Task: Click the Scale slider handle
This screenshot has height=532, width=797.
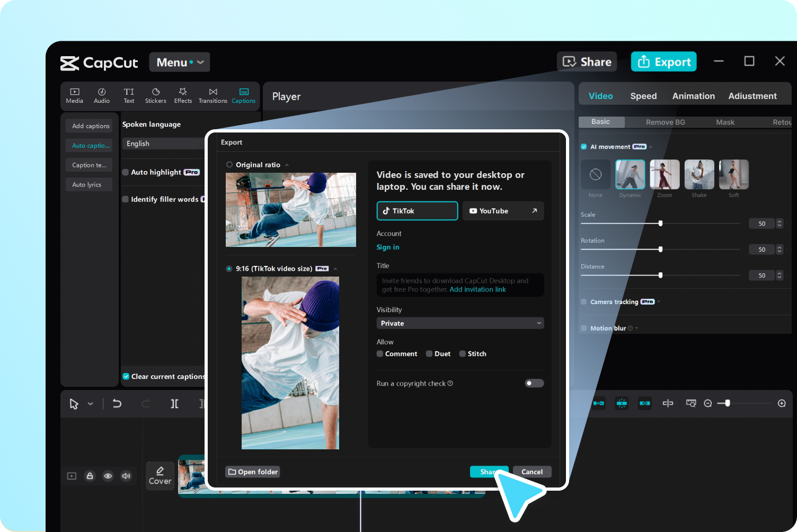Action: pos(660,223)
